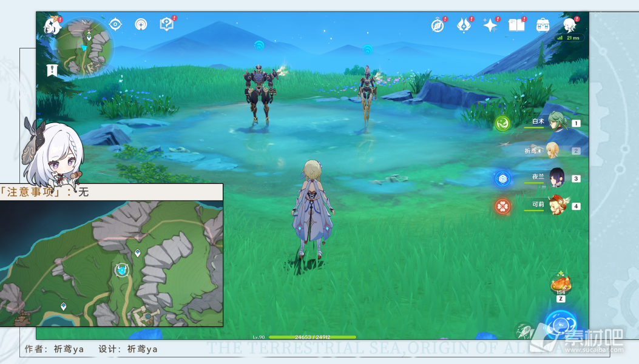Use 可莉's red elemental burst icon
Screen dimensions: 639x364
coord(503,206)
